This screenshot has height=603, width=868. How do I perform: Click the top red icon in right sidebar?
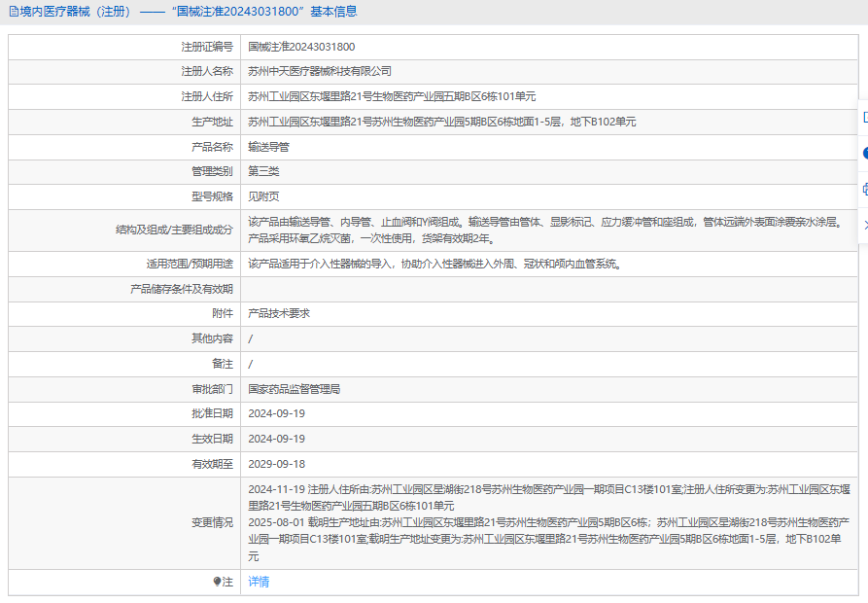[x=863, y=117]
